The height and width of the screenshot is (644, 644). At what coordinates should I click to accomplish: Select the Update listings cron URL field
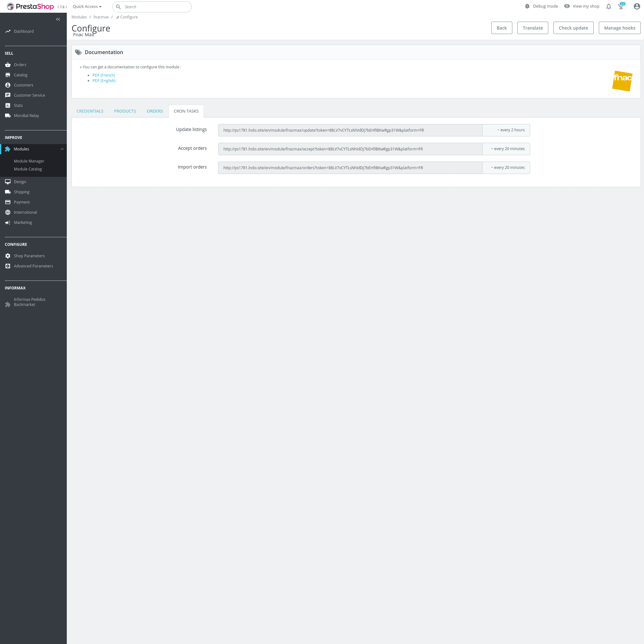point(350,130)
